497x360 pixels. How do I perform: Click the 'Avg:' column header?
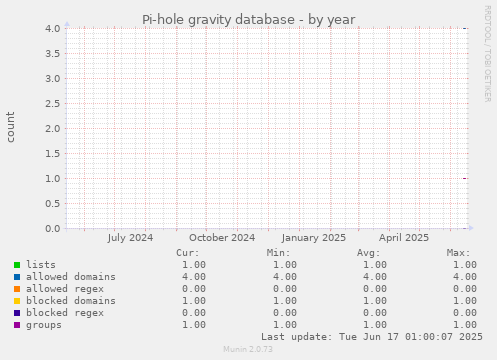tap(368, 253)
